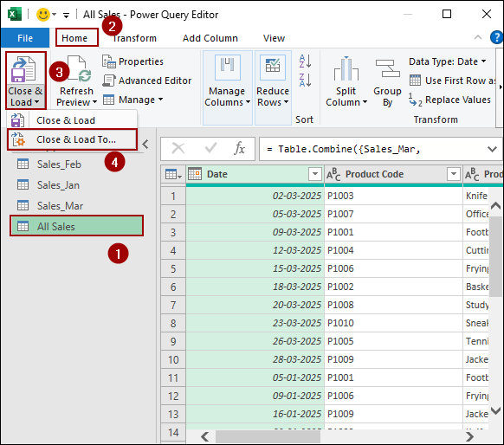Choose Close & Load To... option
Viewport: 504px width, 445px height.
[72, 139]
